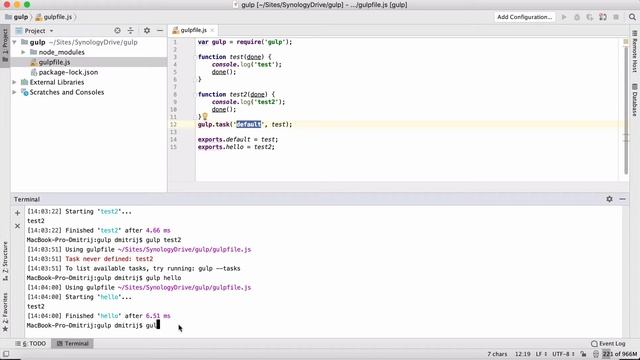The image size is (640, 360).
Task: Open LF line separator dropdown
Action: (x=541, y=354)
